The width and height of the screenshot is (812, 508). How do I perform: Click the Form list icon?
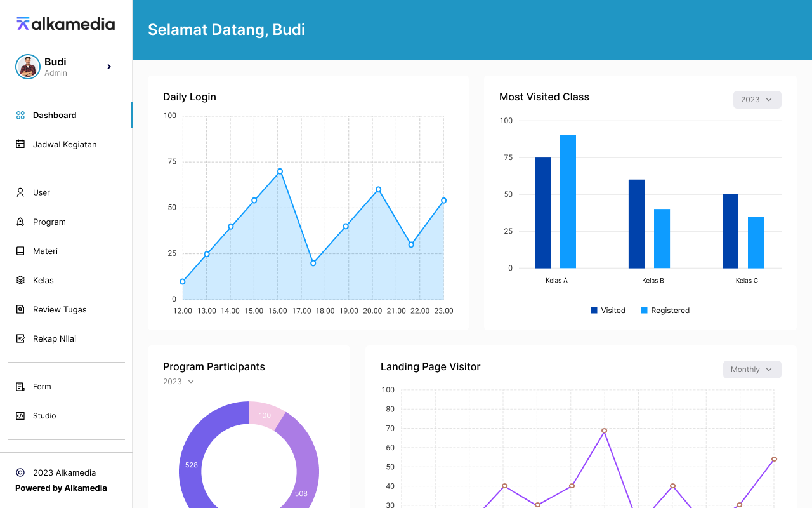pos(20,386)
